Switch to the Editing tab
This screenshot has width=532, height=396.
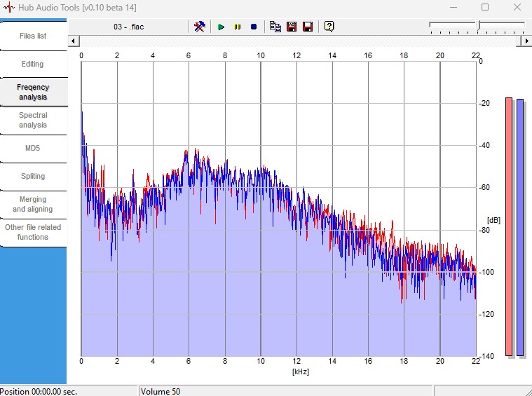[x=33, y=64]
